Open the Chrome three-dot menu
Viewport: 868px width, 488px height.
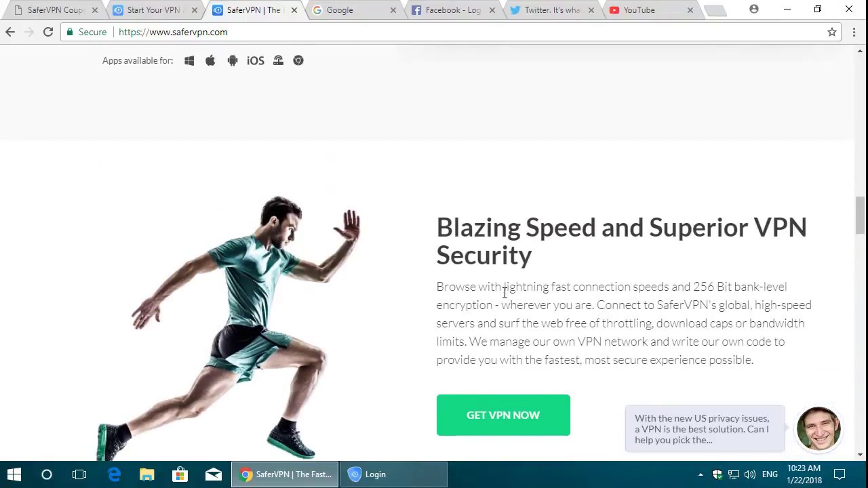click(x=854, y=32)
